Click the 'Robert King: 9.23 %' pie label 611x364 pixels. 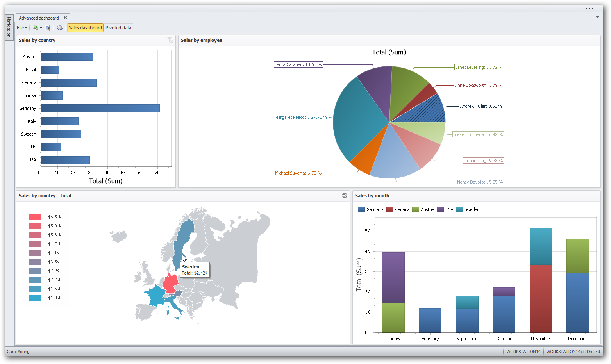pos(484,161)
